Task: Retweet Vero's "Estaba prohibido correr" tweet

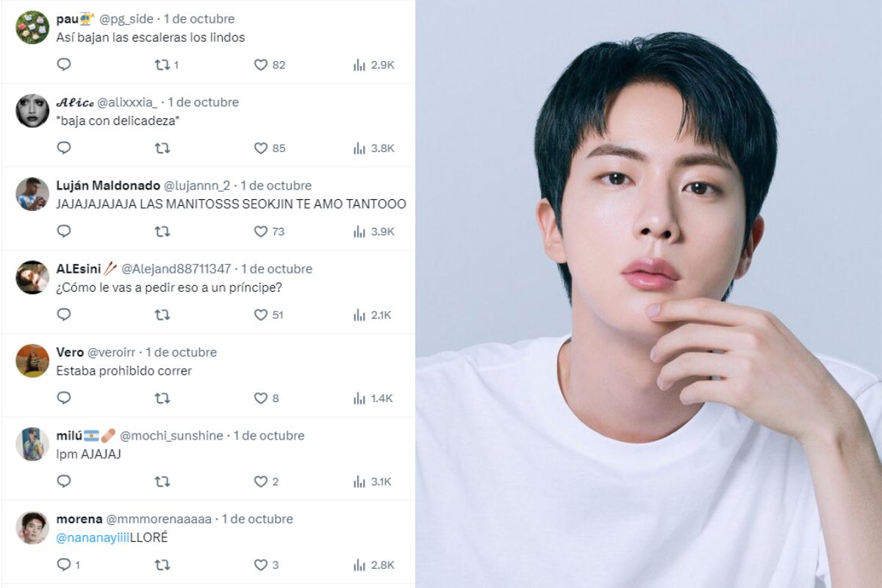Action: [x=162, y=398]
